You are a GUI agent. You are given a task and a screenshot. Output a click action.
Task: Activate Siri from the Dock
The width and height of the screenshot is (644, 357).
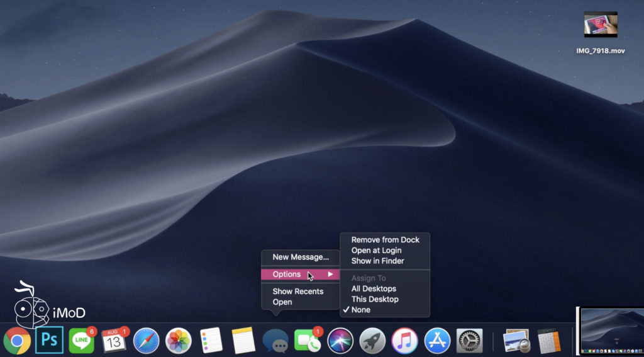[340, 341]
